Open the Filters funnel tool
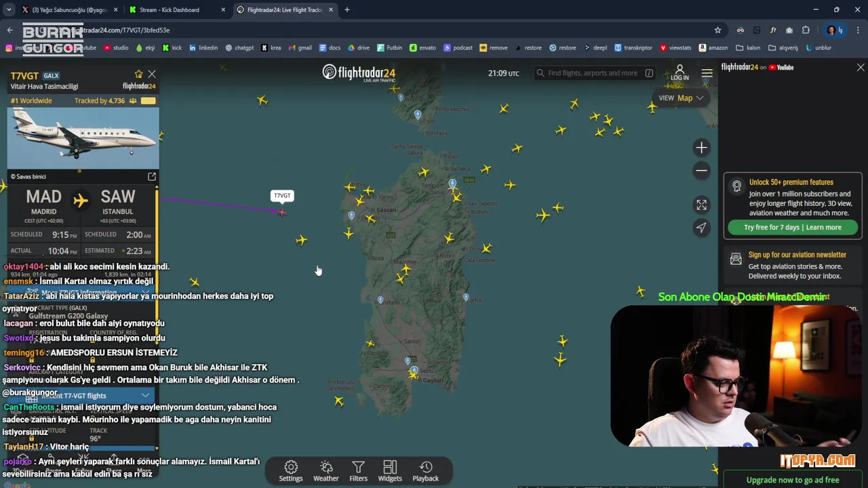The height and width of the screenshot is (488, 868). click(358, 471)
